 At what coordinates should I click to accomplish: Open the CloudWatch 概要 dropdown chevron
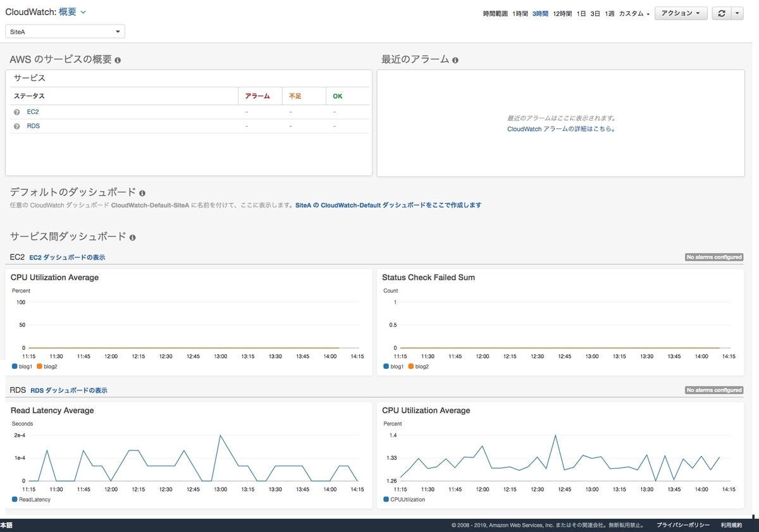point(83,12)
